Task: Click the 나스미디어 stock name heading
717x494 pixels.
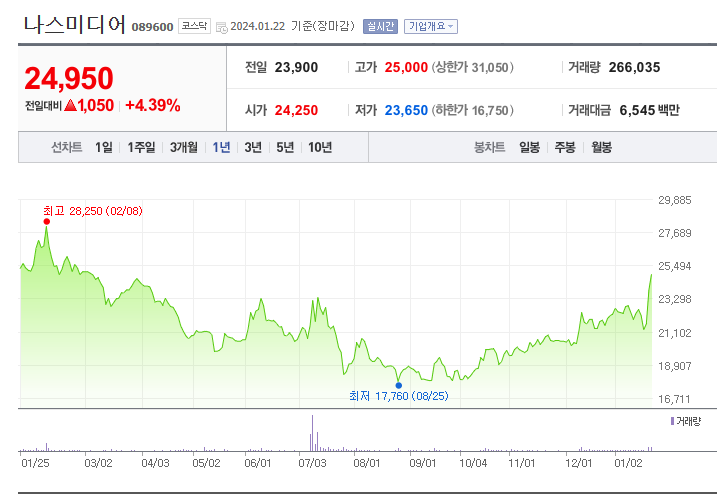Action: click(75, 24)
